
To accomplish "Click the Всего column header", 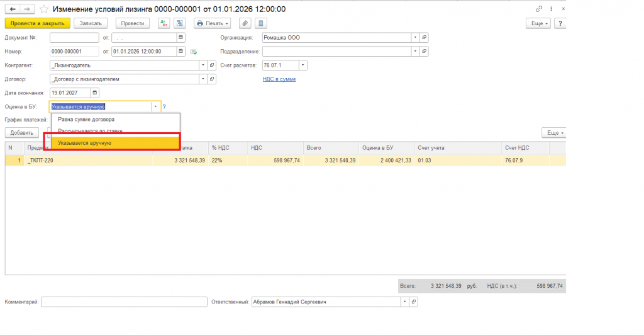I will tap(331, 147).
